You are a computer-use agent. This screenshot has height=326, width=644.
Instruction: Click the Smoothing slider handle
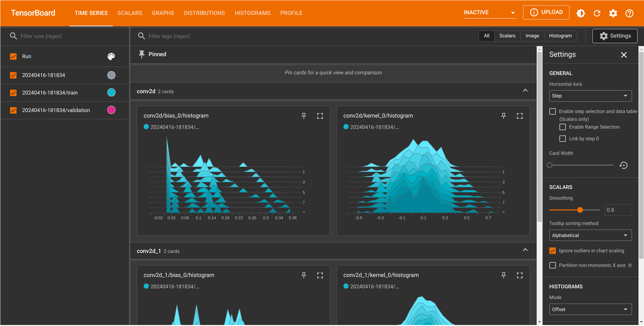coord(580,210)
